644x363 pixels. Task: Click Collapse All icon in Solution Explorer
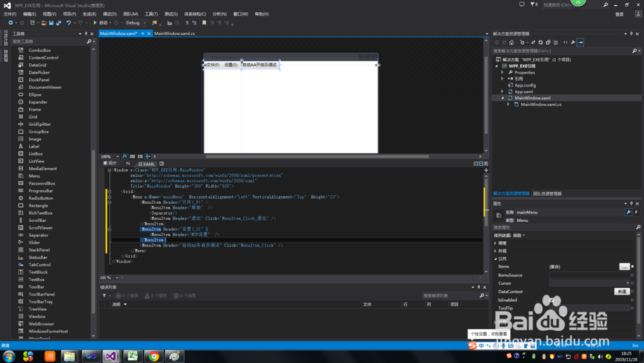coord(548,43)
